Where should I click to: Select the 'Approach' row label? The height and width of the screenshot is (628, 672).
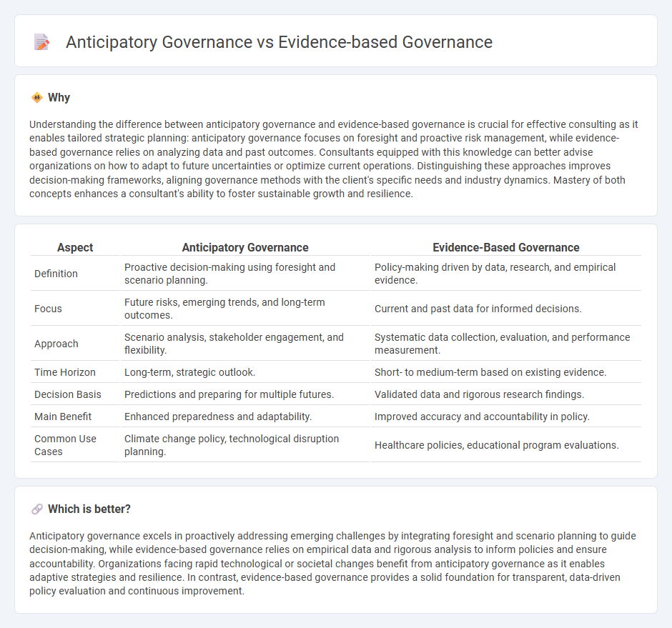pyautogui.click(x=56, y=344)
